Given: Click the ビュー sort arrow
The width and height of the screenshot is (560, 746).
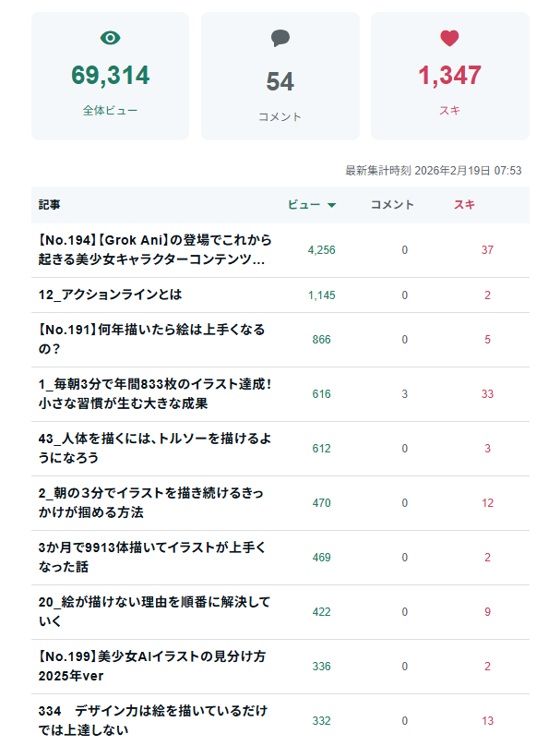Looking at the screenshot, I should coord(331,205).
